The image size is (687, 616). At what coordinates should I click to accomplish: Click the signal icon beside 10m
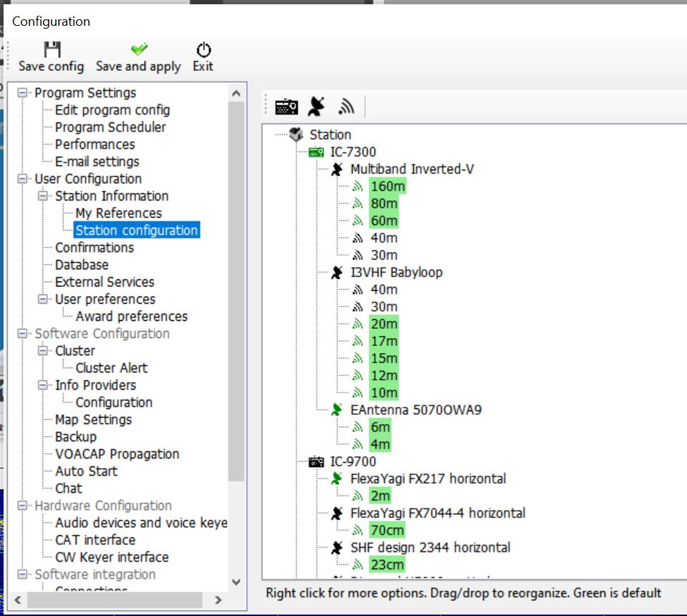pos(357,393)
